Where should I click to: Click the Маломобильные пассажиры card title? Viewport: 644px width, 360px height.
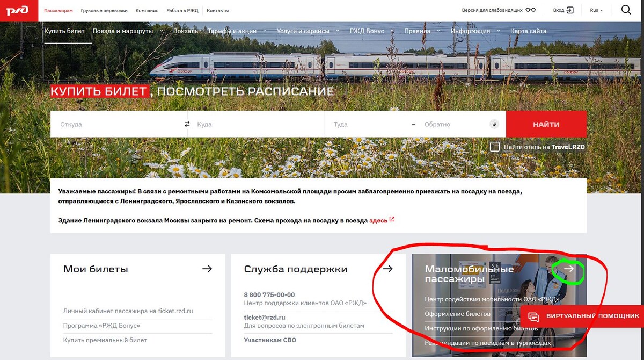[x=469, y=274]
